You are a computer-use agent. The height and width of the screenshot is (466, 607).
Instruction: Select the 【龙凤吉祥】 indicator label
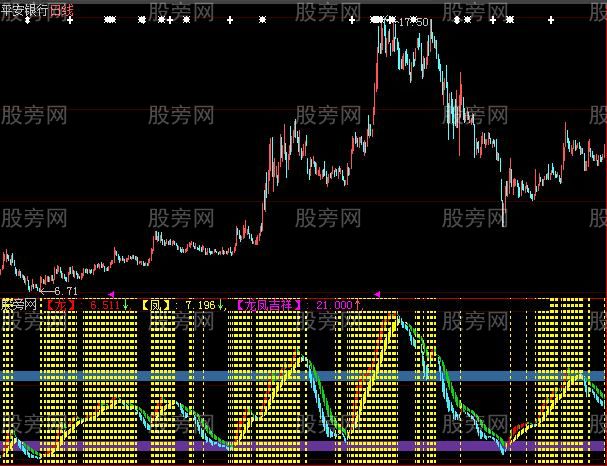pos(270,303)
